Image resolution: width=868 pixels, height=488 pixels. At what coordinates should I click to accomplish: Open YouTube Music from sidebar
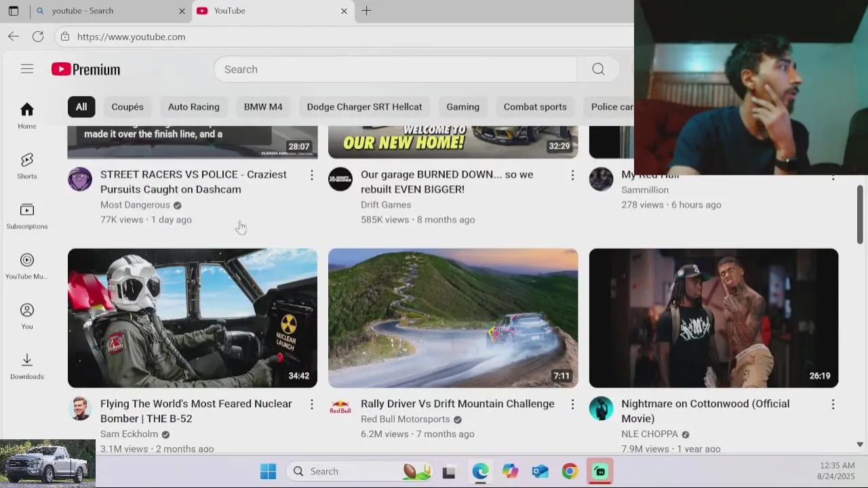click(x=27, y=266)
